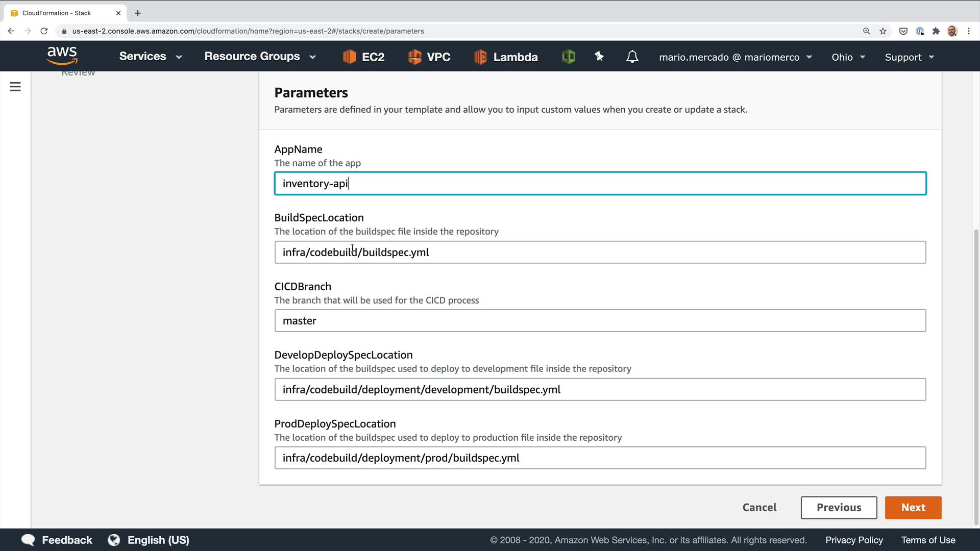Open the Ohio region selector
Viewport: 980px width, 551px height.
click(848, 57)
